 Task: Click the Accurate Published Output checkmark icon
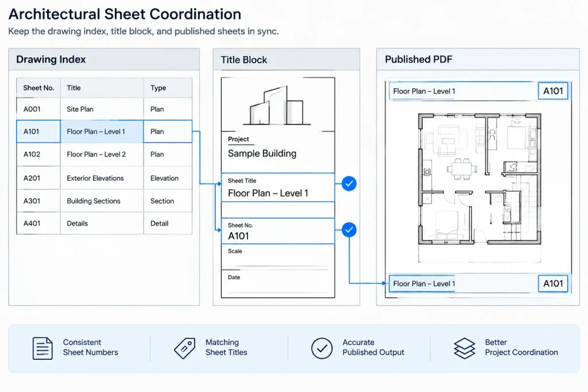322,348
